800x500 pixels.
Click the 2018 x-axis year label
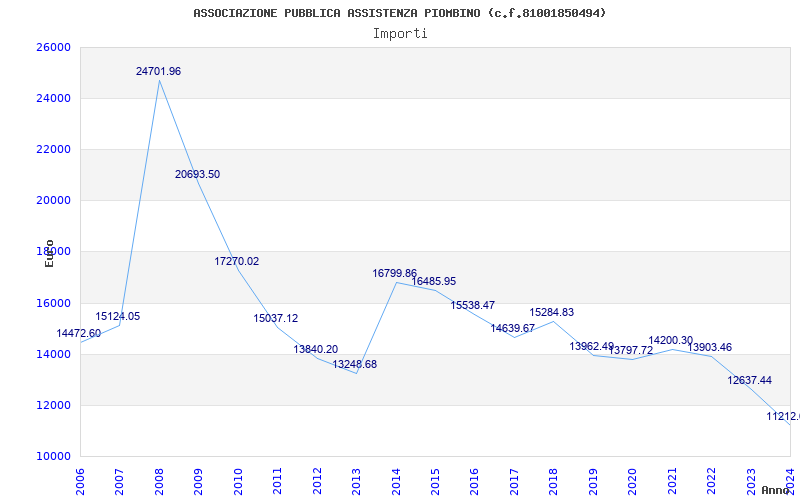[554, 482]
